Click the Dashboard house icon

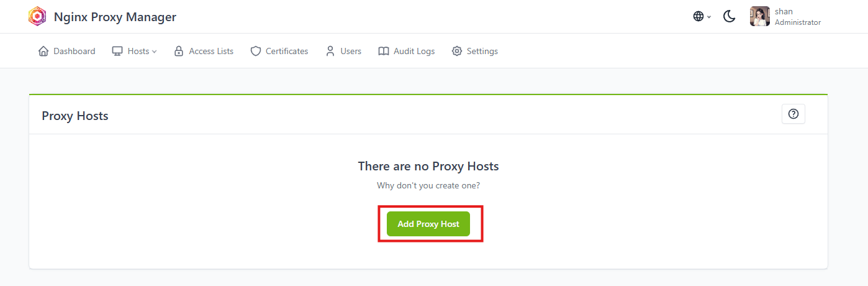[x=43, y=51]
